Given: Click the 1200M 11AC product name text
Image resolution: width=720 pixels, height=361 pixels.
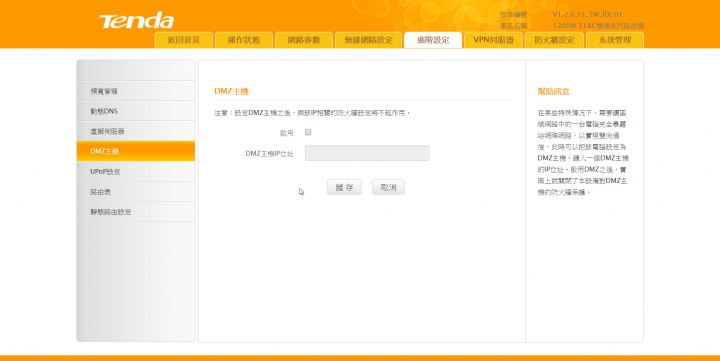Looking at the screenshot, I should click(x=598, y=26).
